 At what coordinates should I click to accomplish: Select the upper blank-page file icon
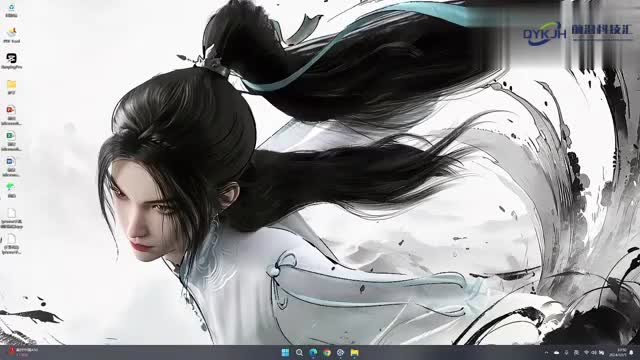tap(11, 218)
